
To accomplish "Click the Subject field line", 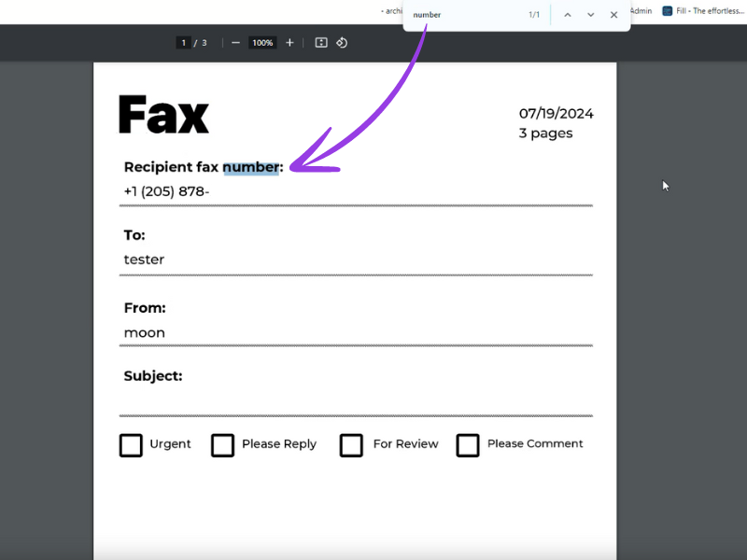I will (x=355, y=401).
